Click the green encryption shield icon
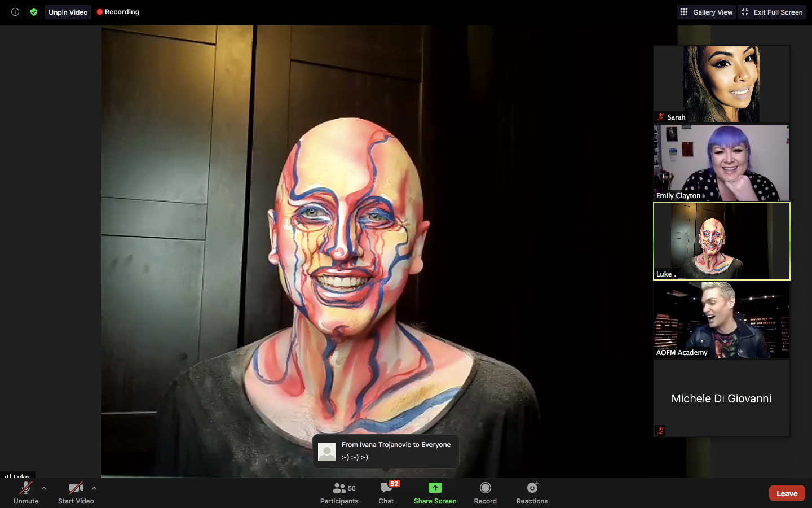The height and width of the screenshot is (508, 812). [x=34, y=12]
